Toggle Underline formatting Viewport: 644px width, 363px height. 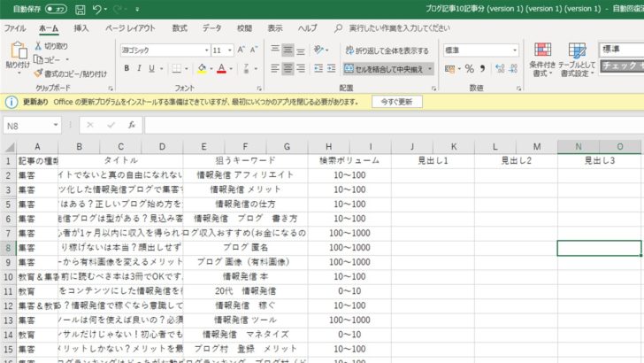(x=151, y=68)
